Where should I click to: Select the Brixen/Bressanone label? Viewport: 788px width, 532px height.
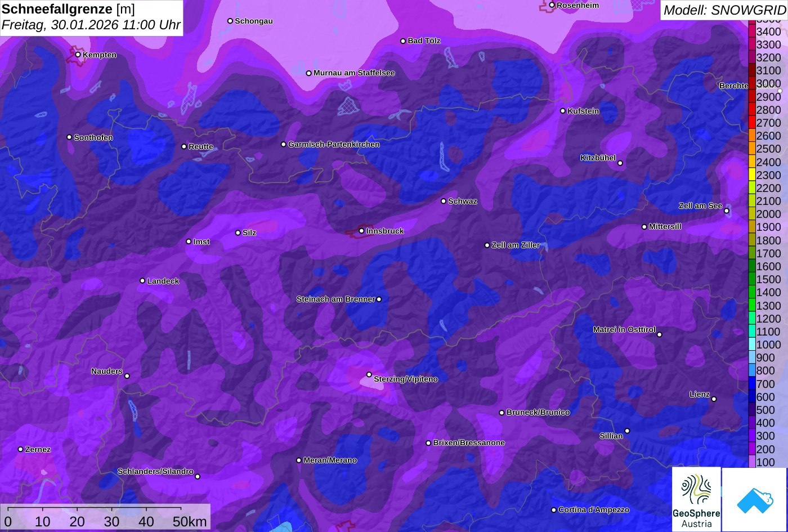(469, 443)
